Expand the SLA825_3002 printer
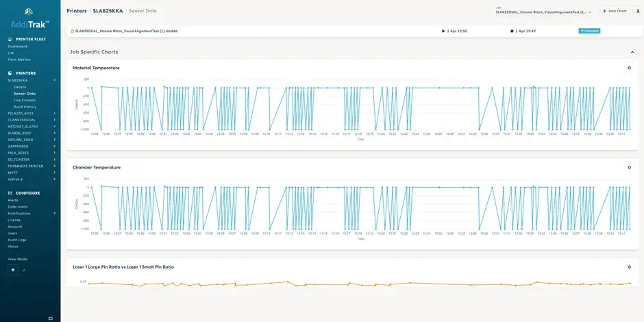644x322 pixels. (x=55, y=133)
